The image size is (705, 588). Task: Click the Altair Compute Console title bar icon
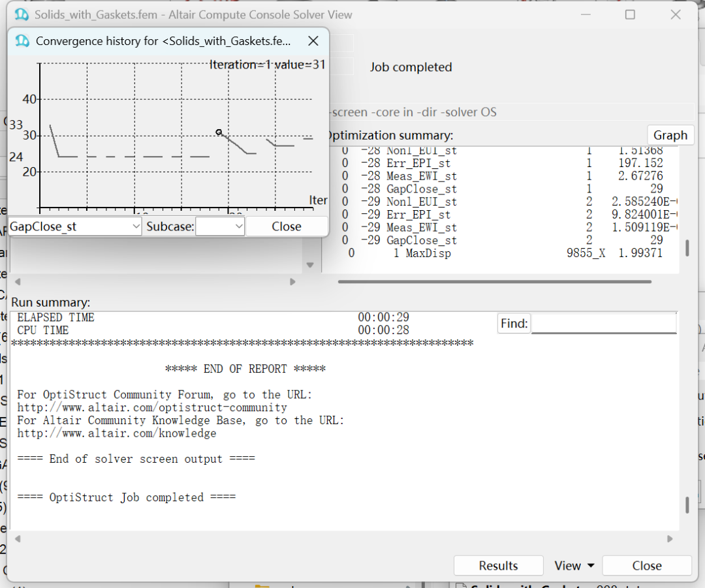click(22, 14)
